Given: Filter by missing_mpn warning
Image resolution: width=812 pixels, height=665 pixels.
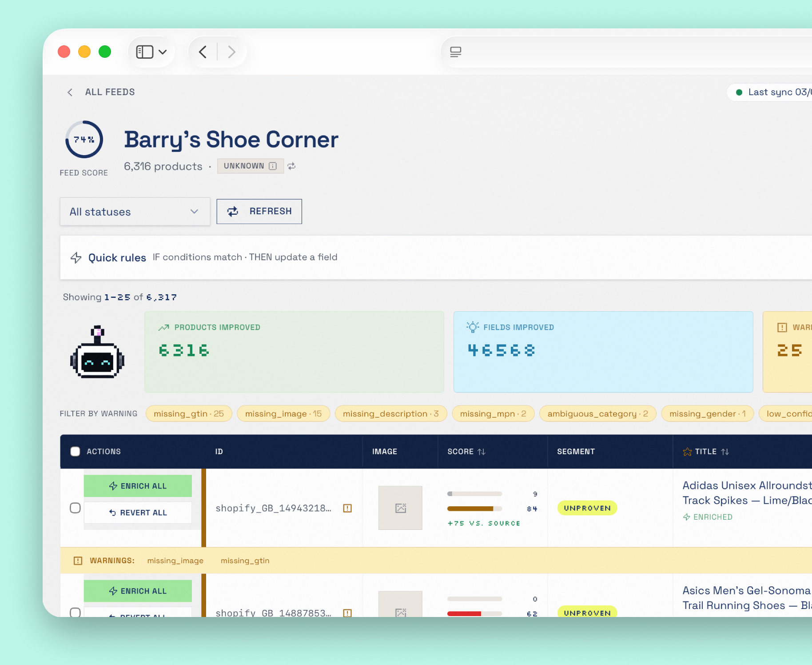Looking at the screenshot, I should point(493,414).
